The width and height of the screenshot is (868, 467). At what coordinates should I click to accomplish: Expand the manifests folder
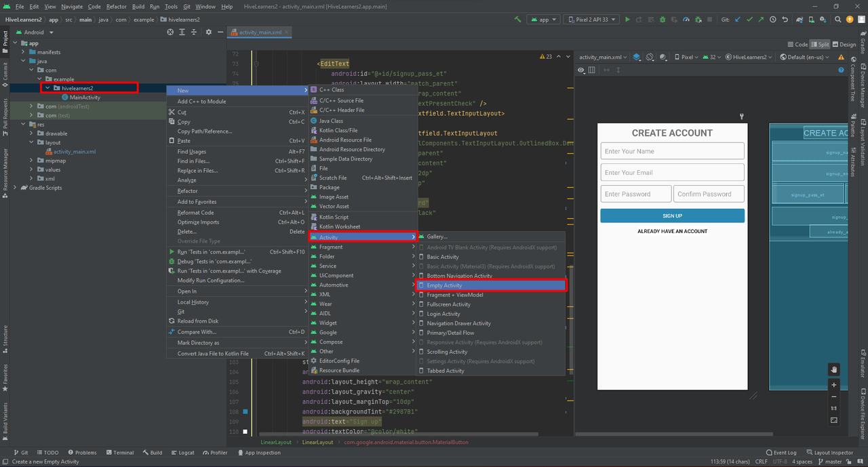pyautogui.click(x=23, y=52)
